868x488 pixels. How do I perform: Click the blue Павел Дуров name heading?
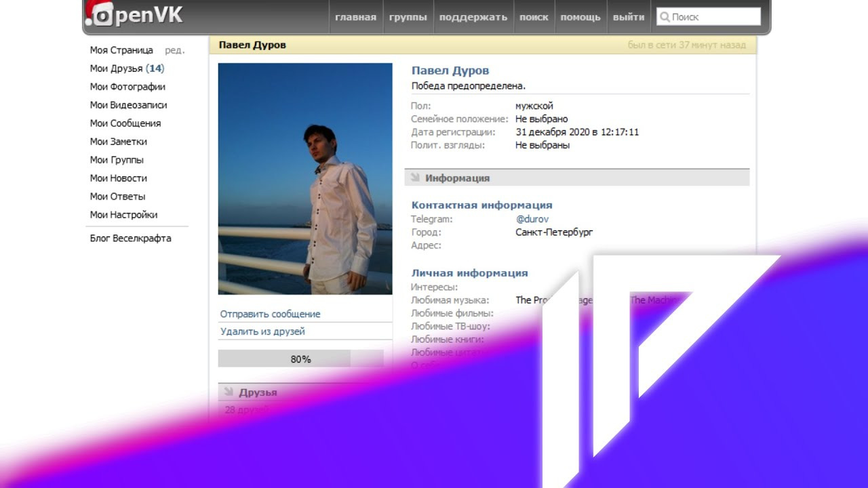(x=450, y=70)
